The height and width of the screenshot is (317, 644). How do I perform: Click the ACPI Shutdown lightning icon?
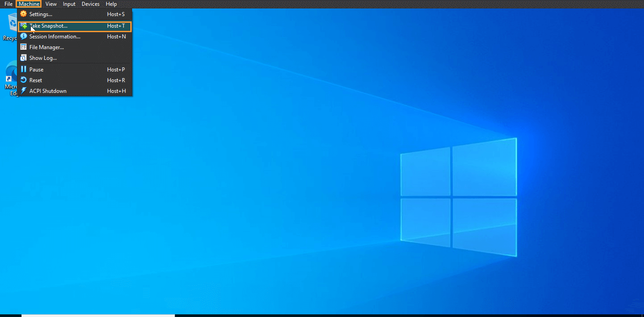coord(24,91)
